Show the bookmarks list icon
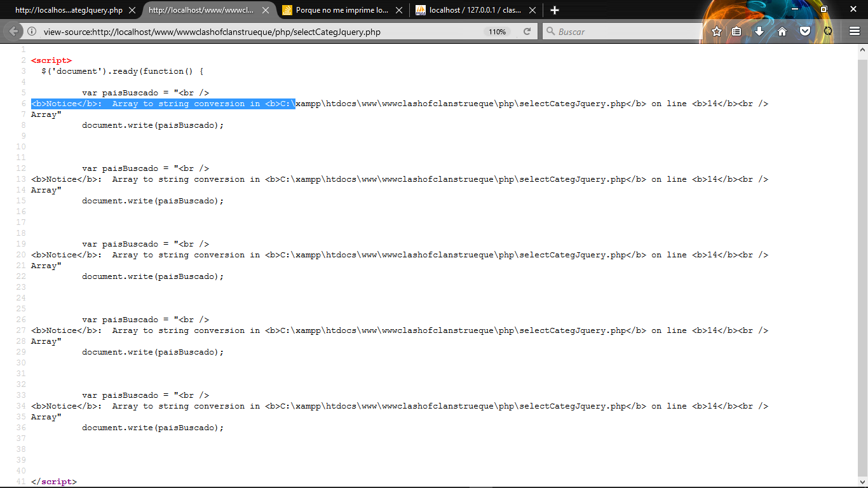This screenshot has height=488, width=868. coord(736,31)
